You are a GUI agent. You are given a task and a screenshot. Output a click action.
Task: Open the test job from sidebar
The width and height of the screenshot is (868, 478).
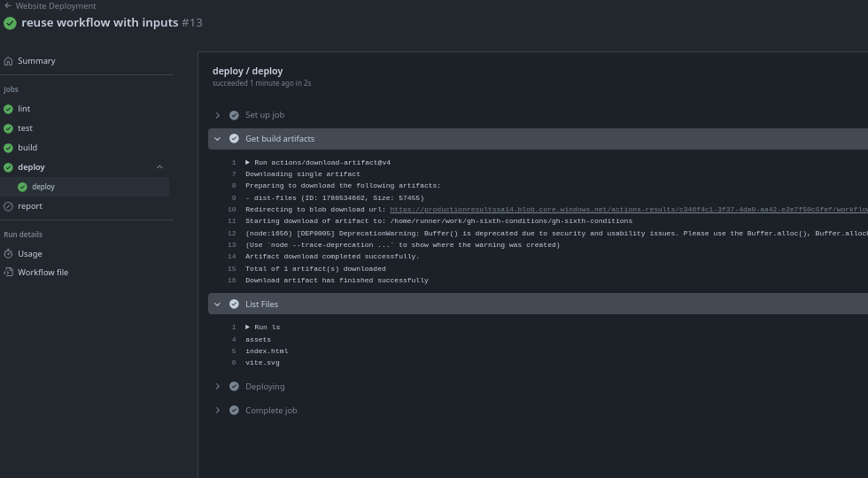pyautogui.click(x=25, y=128)
